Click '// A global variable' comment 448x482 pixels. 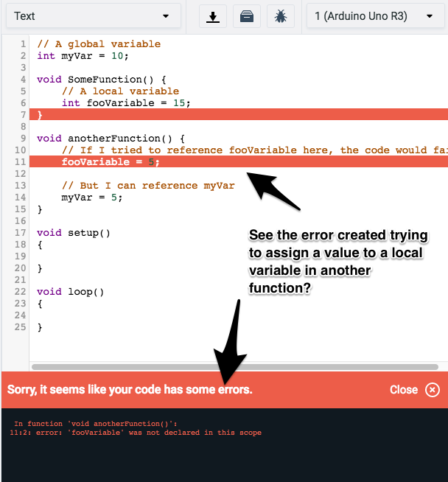click(99, 44)
